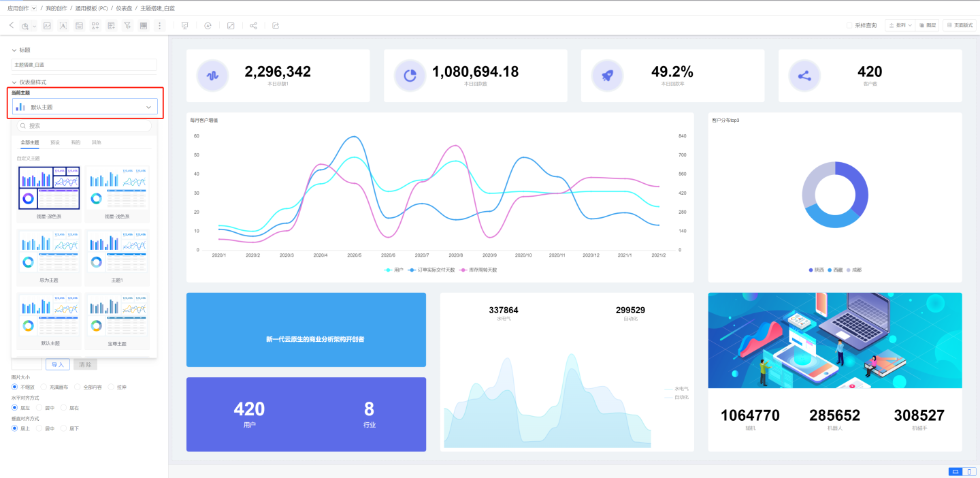
Task: Go to 通用模板 (PC) in the breadcrumb
Action: (92, 8)
